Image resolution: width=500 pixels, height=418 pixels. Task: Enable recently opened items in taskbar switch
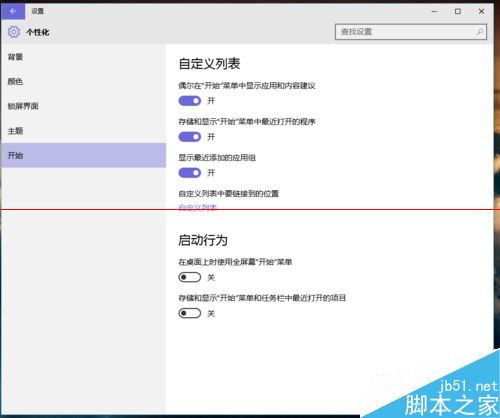[x=190, y=313]
